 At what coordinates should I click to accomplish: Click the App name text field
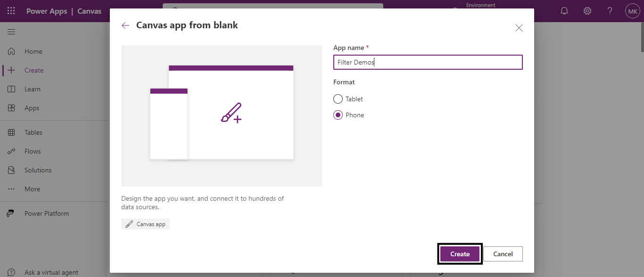(x=428, y=62)
